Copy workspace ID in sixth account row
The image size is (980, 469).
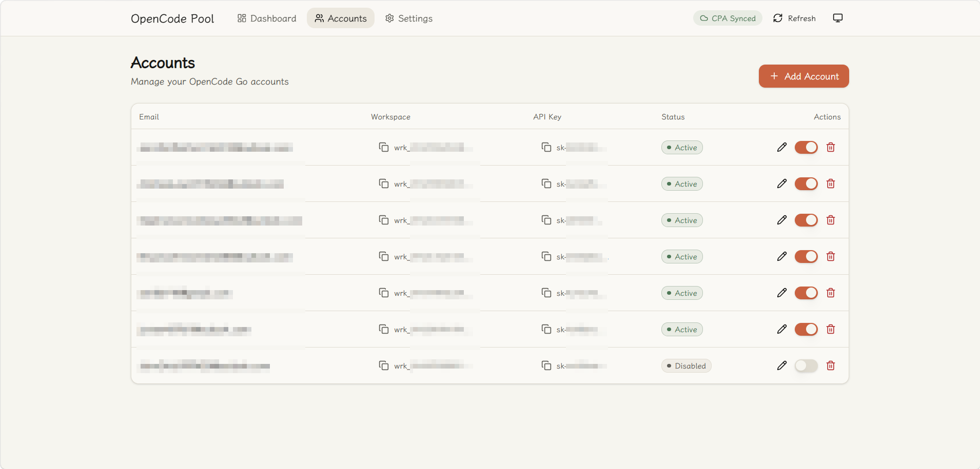click(384, 329)
